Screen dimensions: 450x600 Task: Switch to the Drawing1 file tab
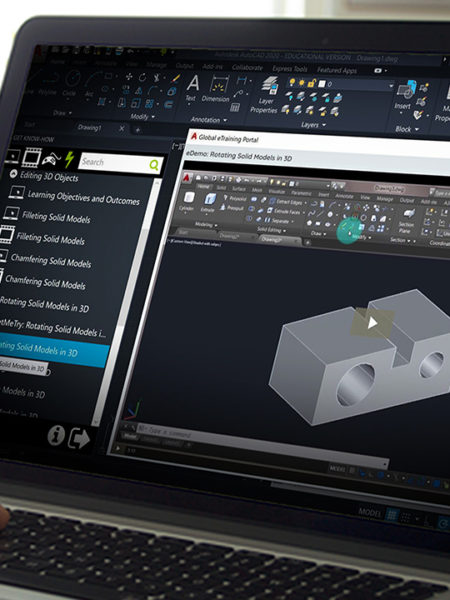[x=90, y=127]
